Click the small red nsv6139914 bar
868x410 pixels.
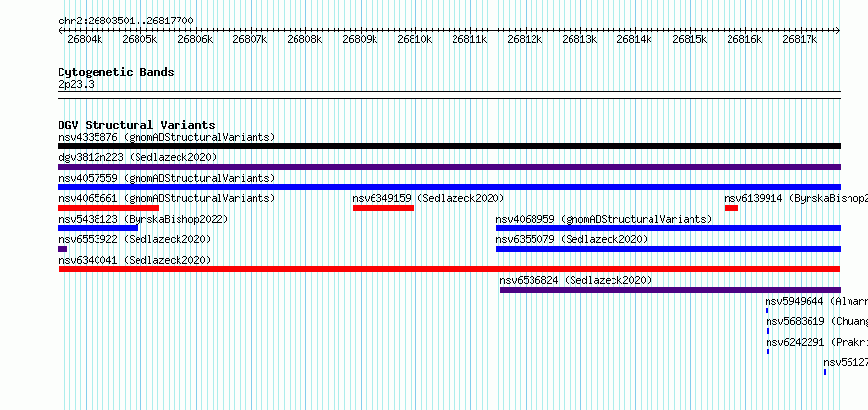[x=731, y=208]
